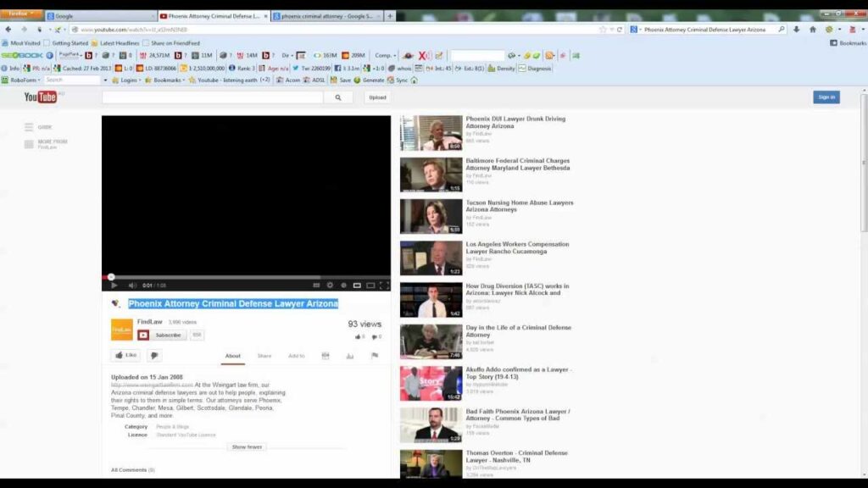The image size is (868, 488).
Task: Open the Guide menu icon
Action: click(29, 127)
